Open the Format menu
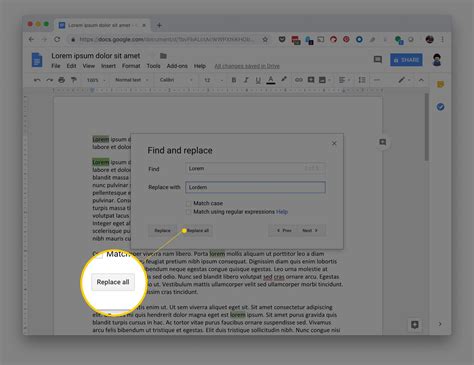Image resolution: width=474 pixels, height=365 pixels. 131,66
